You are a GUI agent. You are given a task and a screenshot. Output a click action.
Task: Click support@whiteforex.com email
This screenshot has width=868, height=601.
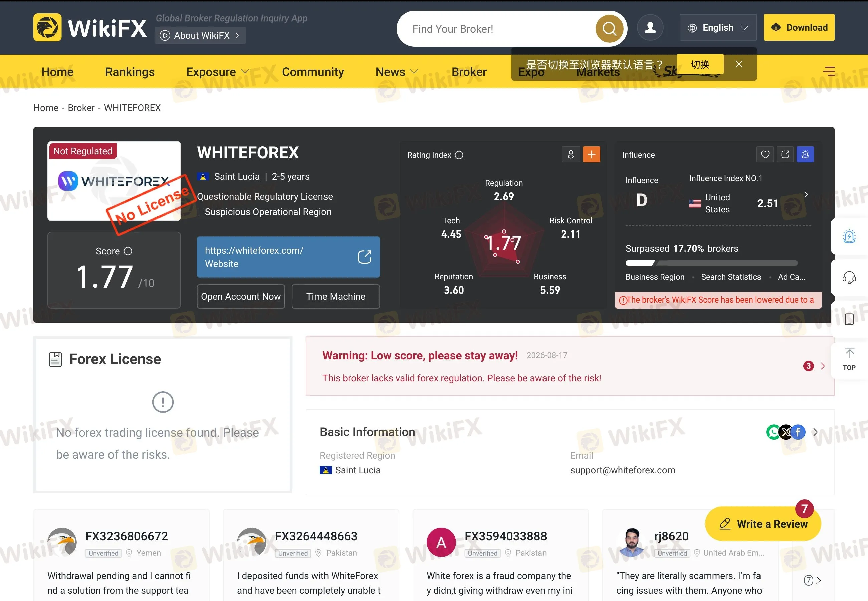click(x=623, y=470)
